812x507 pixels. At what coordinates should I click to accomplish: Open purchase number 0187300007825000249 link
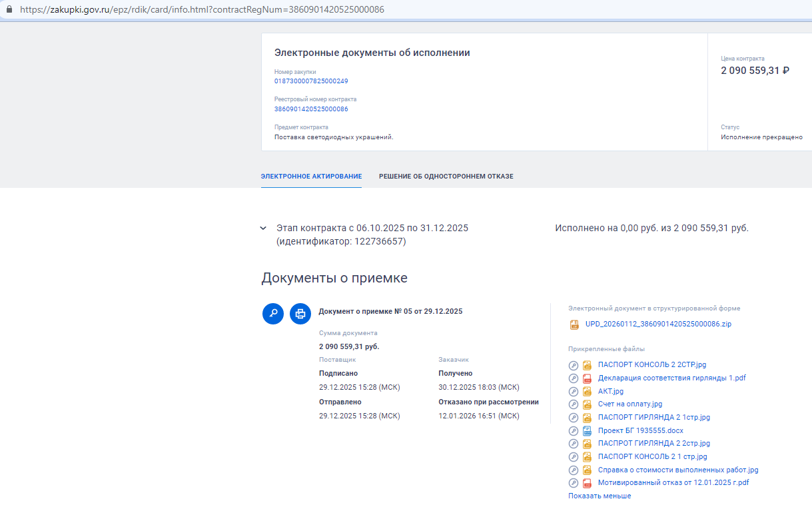(x=311, y=81)
